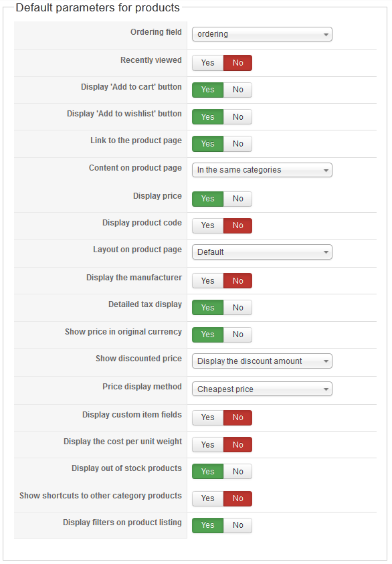The height and width of the screenshot is (564, 392).
Task: Enable Display product code with Yes
Action: (207, 225)
